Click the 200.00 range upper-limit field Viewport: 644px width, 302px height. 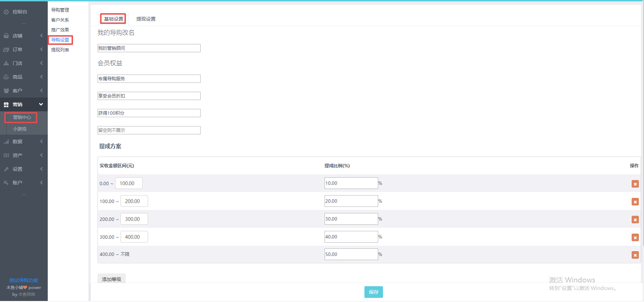[134, 201]
